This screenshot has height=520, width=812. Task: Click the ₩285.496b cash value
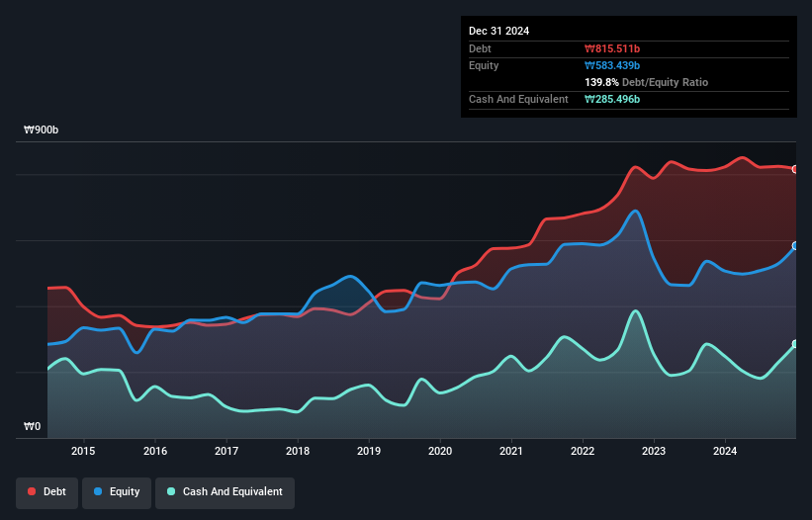coord(612,99)
